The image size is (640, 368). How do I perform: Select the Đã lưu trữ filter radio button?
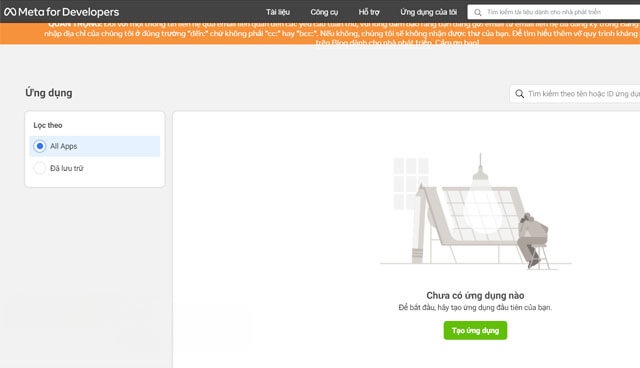[x=40, y=168]
